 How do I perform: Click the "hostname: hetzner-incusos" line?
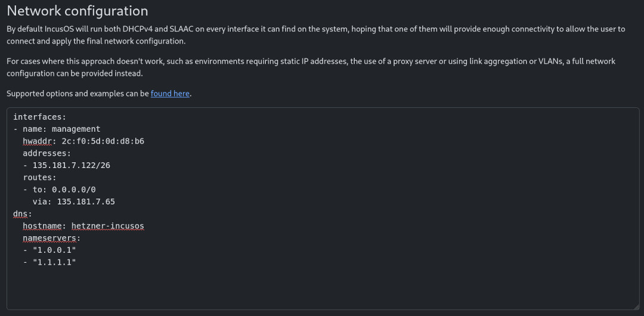[x=83, y=226]
